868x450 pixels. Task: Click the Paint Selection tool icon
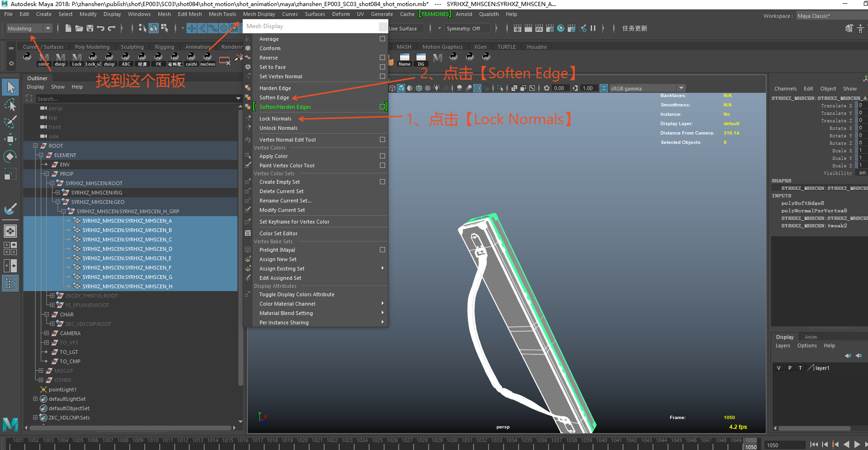point(10,122)
